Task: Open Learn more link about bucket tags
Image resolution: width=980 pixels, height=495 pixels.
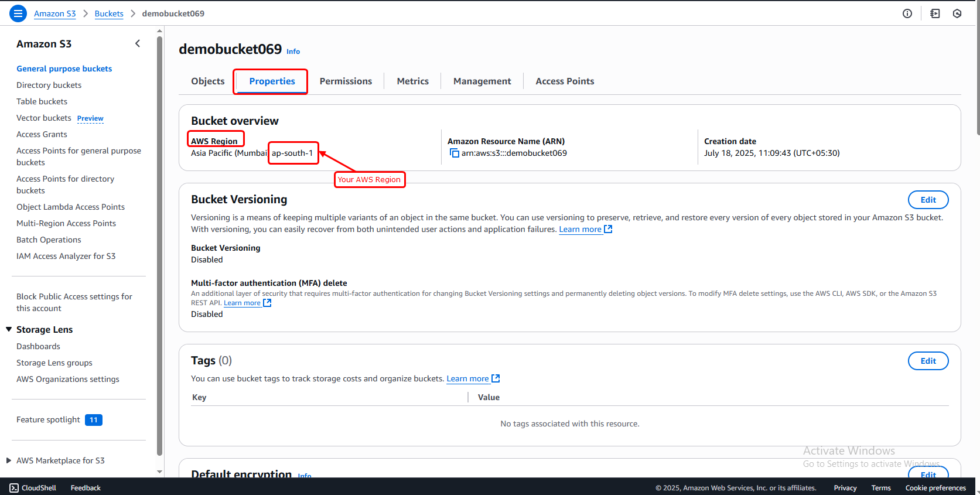Action: tap(467, 378)
